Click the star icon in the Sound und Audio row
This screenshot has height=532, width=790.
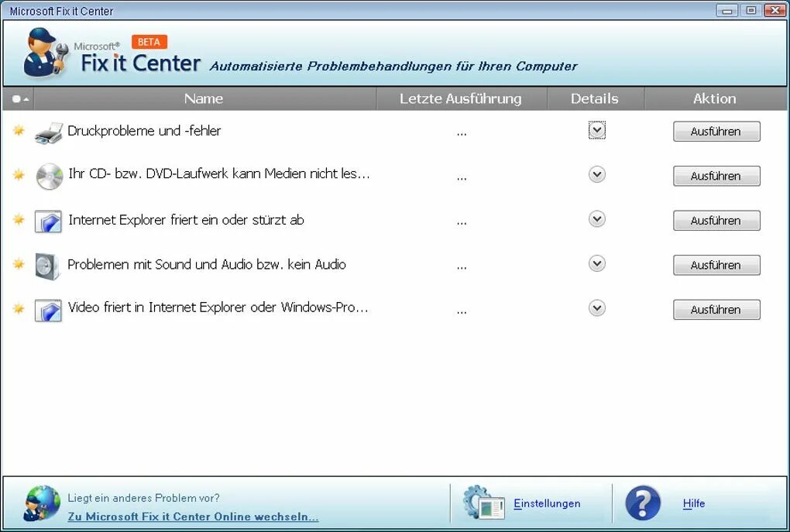pos(19,263)
